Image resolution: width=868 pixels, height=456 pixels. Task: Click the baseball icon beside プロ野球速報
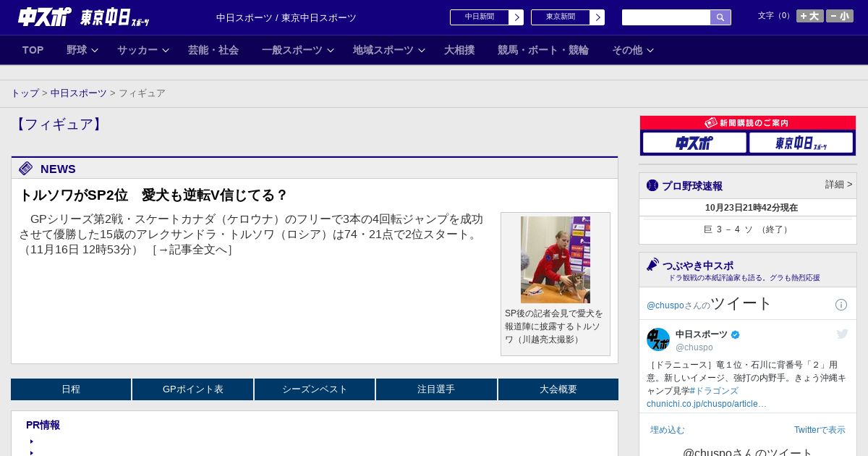point(652,185)
